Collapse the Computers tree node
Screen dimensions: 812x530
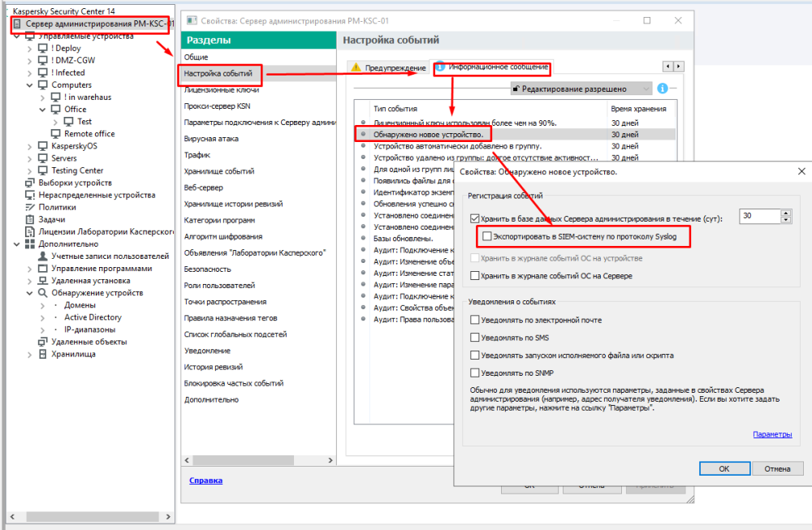pos(29,85)
